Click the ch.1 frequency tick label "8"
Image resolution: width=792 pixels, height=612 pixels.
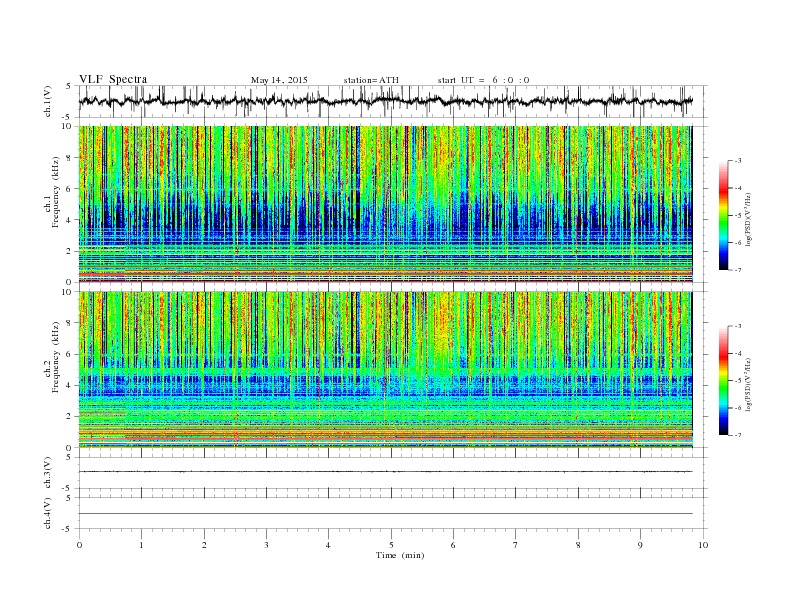(70, 158)
